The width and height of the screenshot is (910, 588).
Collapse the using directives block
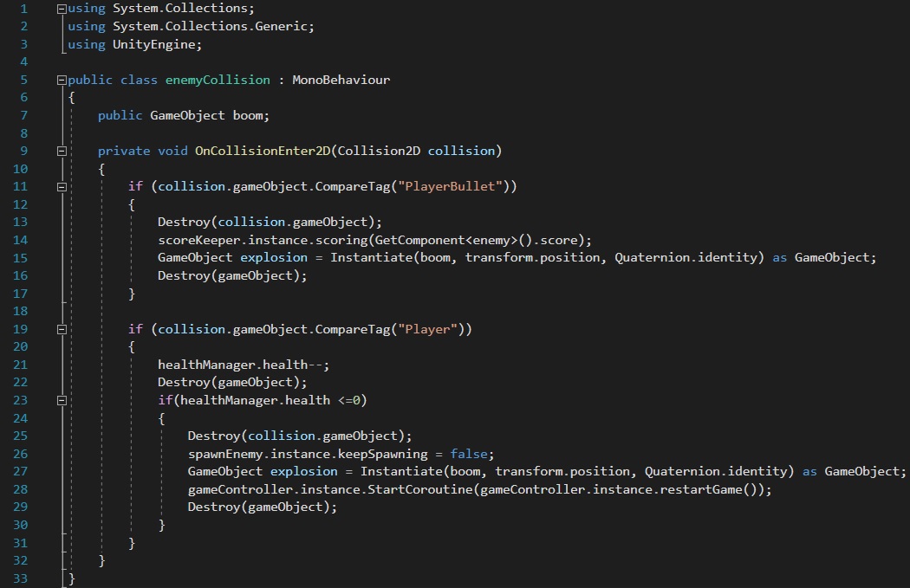pyautogui.click(x=61, y=9)
